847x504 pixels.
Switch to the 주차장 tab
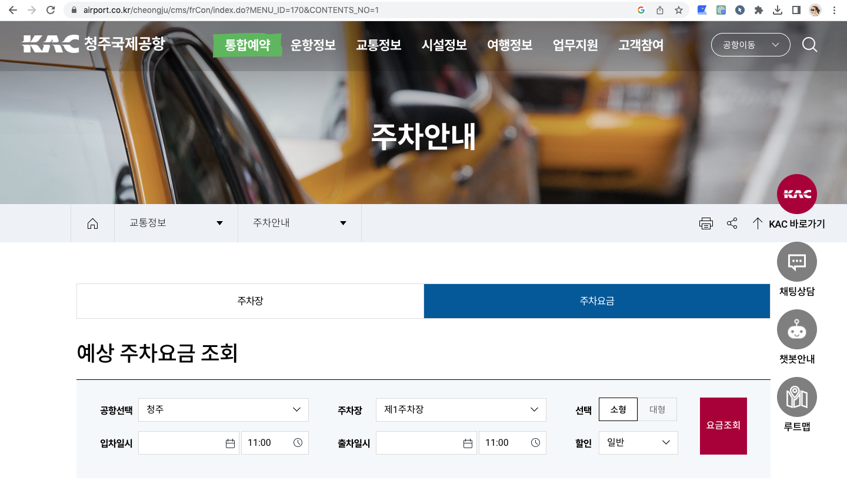(249, 301)
